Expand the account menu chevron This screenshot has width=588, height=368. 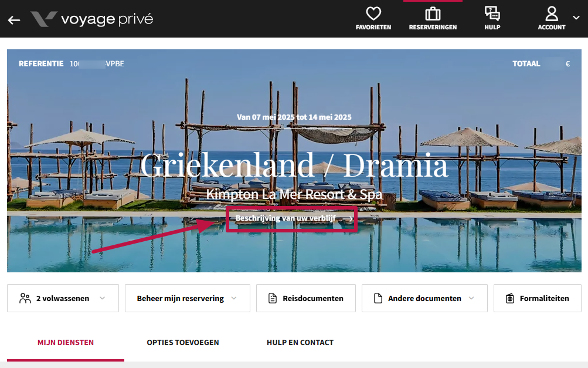[576, 18]
